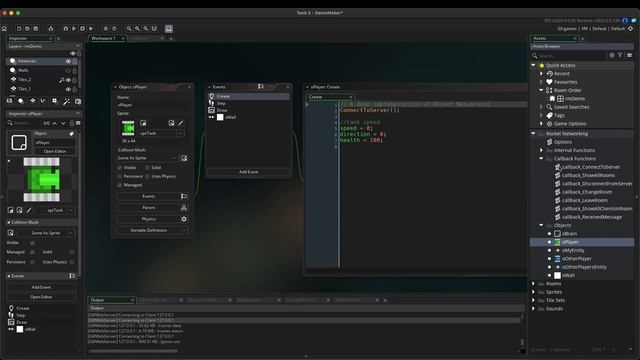Toggle Managed checkbox in Object oPlayer window
Viewport: 640px width, 360px height.
point(120,185)
